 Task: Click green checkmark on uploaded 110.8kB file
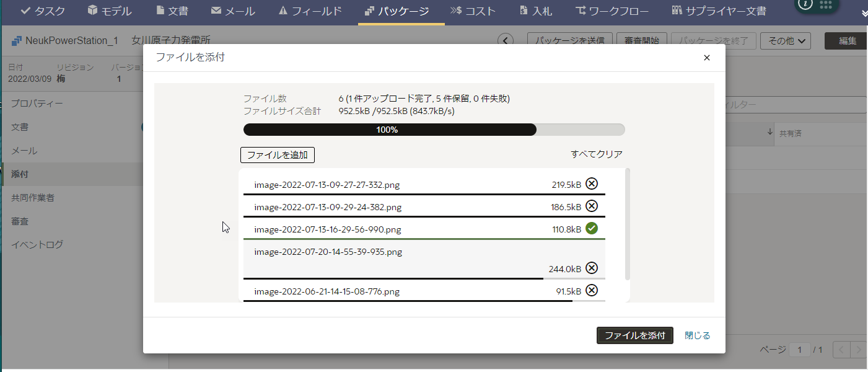592,229
